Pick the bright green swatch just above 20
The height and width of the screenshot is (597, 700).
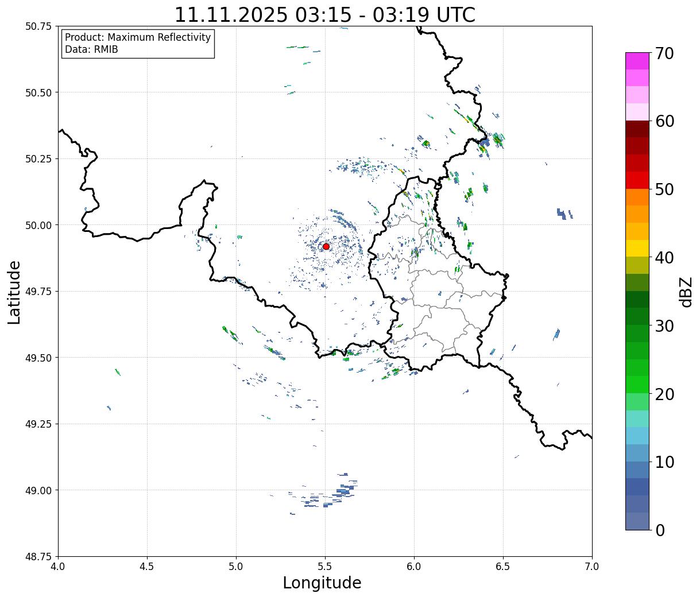[637, 385]
